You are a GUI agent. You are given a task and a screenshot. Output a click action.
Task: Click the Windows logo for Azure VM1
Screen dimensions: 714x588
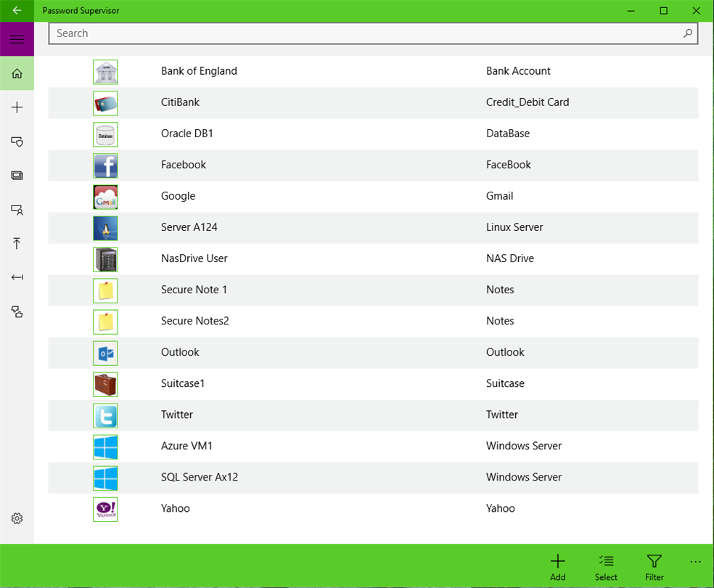(x=105, y=446)
